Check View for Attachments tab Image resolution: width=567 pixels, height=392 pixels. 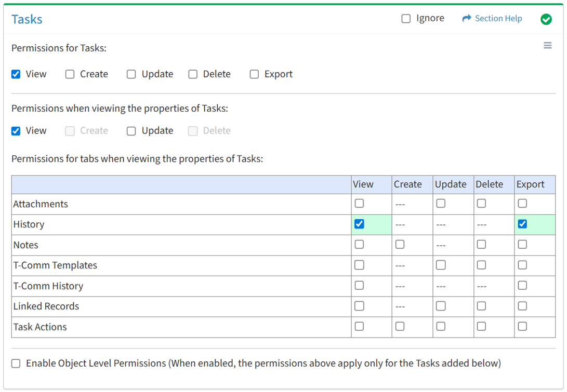coord(359,204)
